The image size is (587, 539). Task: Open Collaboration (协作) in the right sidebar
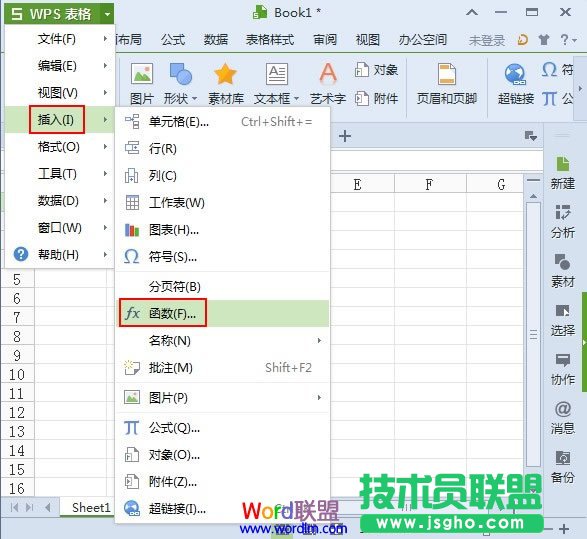pyautogui.click(x=562, y=369)
